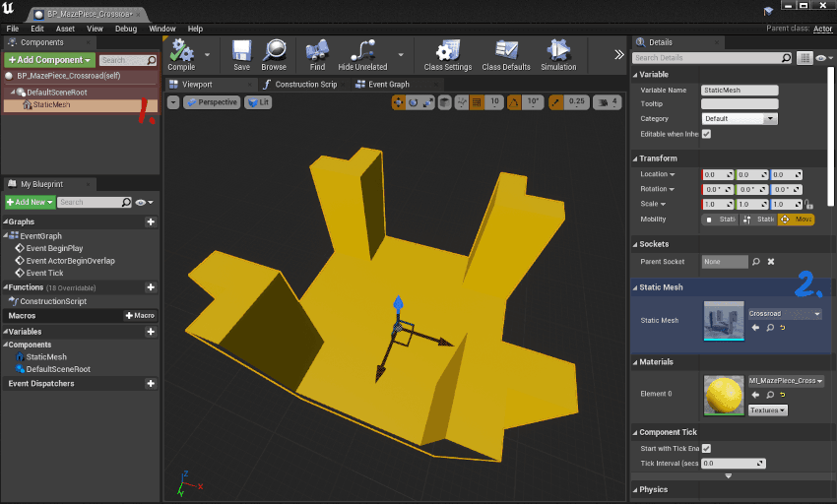Open the Category dropdown set to Default

(x=740, y=119)
